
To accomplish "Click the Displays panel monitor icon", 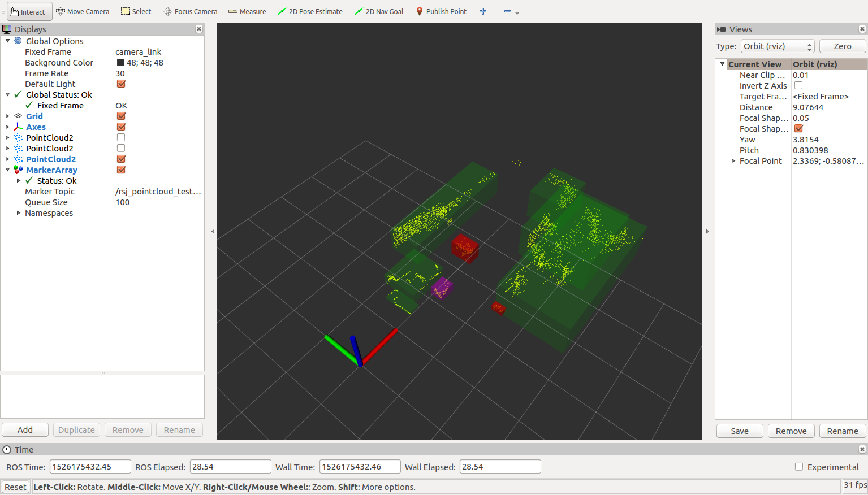I will click(x=7, y=29).
